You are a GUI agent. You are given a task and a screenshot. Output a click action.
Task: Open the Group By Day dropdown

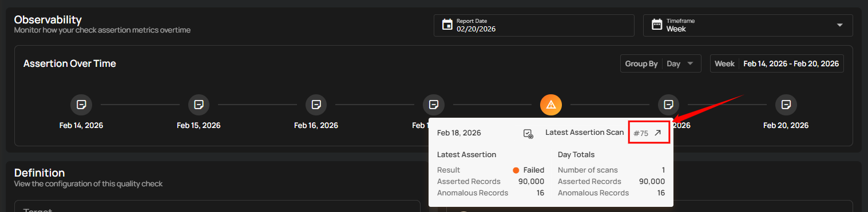661,63
